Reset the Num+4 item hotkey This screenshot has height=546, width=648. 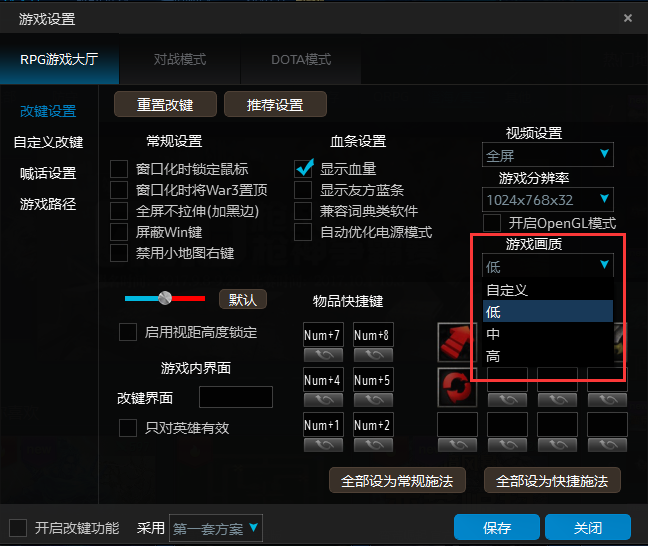pyautogui.click(x=323, y=400)
